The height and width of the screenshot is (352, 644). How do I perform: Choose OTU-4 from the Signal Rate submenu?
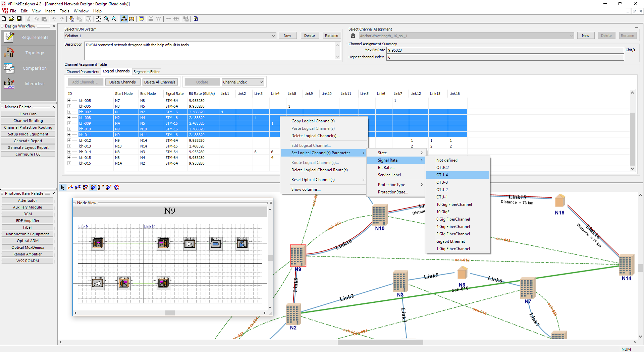[442, 175]
